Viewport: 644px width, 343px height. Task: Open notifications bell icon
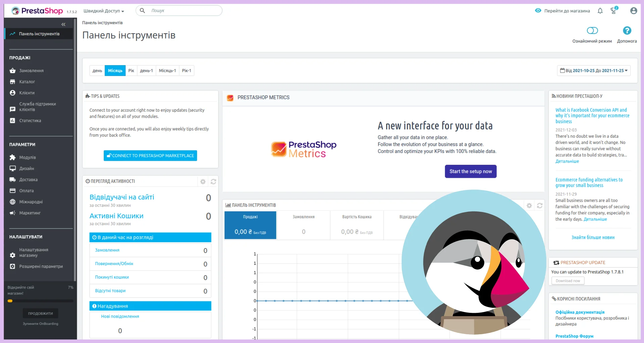point(600,11)
